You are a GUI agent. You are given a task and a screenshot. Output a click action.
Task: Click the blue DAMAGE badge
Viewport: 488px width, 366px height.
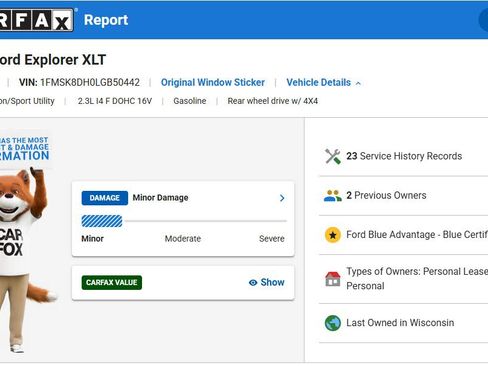pyautogui.click(x=105, y=198)
